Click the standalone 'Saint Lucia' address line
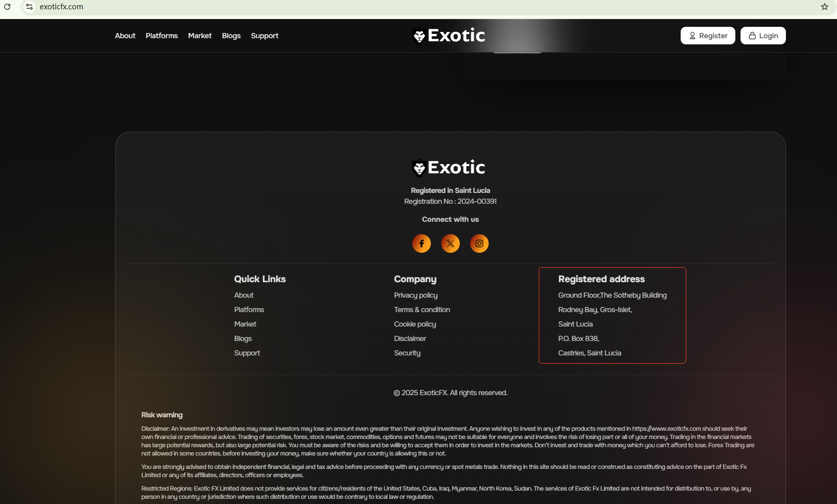 [576, 324]
